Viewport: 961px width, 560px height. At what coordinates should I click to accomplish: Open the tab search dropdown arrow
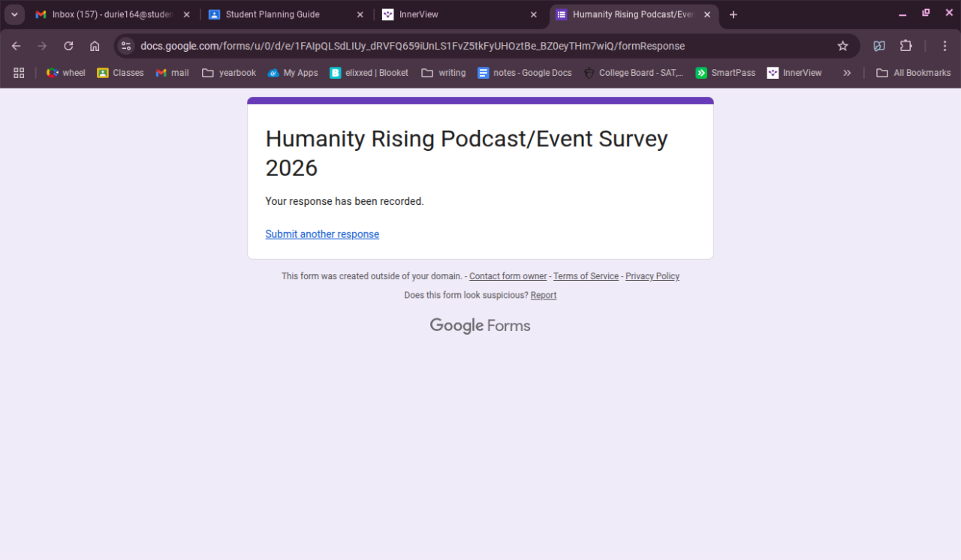(14, 14)
